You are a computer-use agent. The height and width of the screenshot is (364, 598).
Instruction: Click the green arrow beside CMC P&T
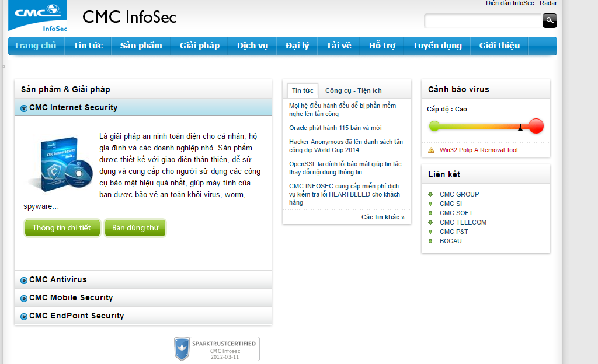430,232
